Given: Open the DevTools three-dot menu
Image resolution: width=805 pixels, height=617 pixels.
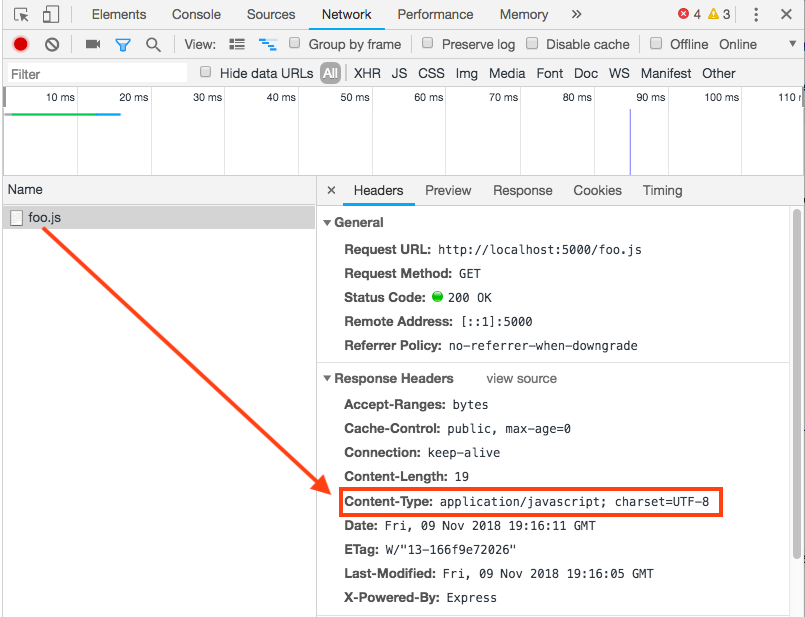Looking at the screenshot, I should pos(756,15).
